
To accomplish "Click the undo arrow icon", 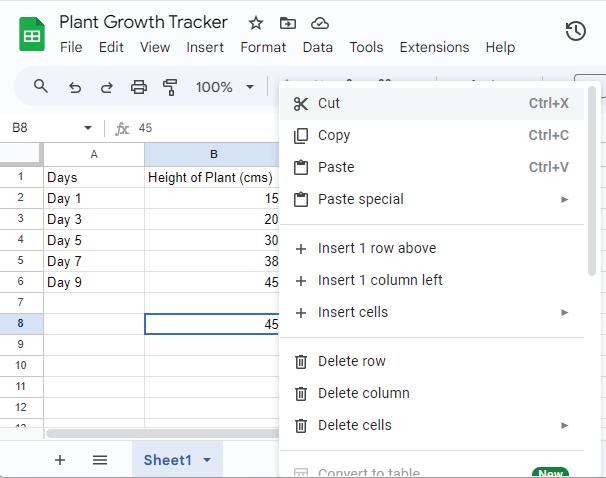I will coord(74,87).
